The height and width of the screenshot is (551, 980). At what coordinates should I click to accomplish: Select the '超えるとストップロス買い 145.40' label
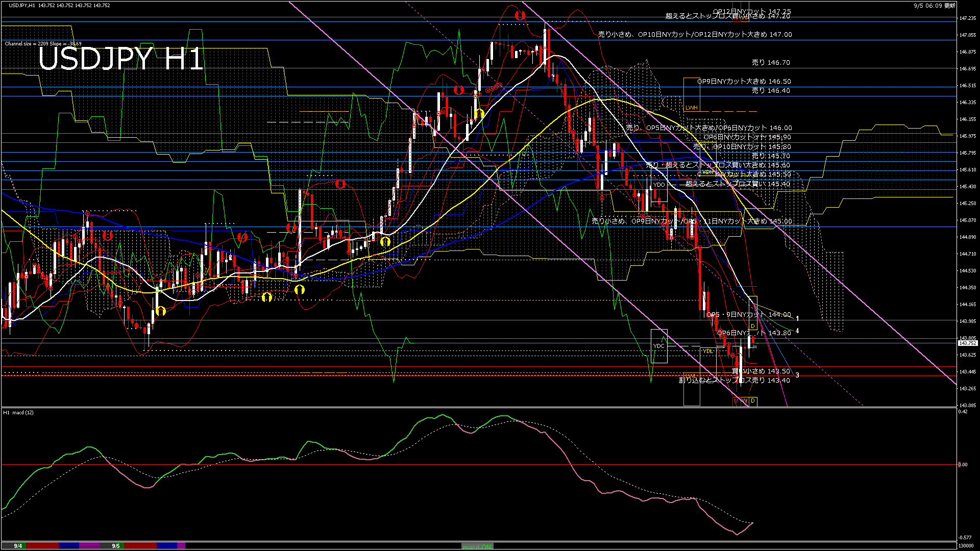738,184
